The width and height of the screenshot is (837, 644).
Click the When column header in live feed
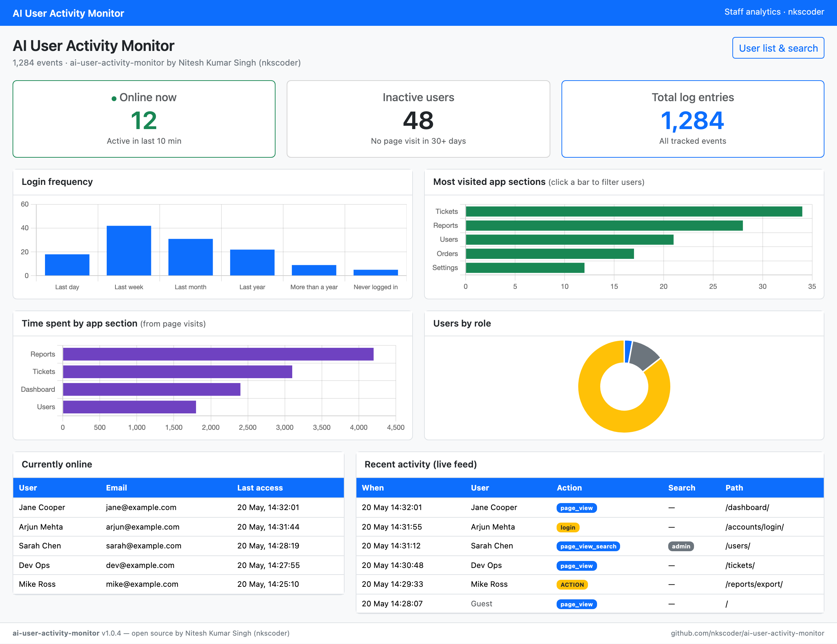(373, 488)
